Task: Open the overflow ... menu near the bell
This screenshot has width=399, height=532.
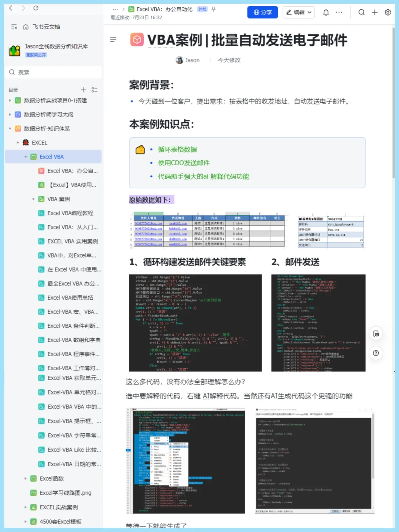Action: coord(339,12)
